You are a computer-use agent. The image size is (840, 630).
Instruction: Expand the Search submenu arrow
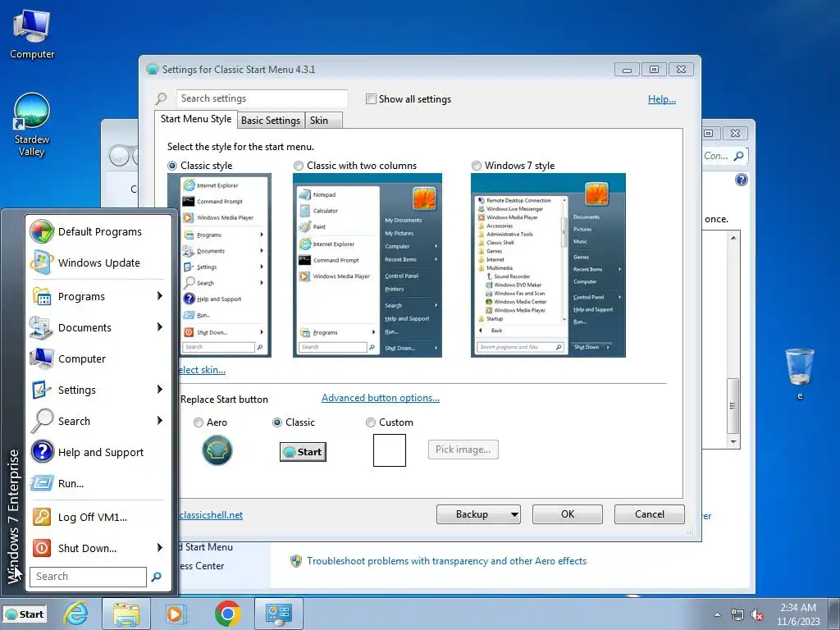click(x=160, y=421)
